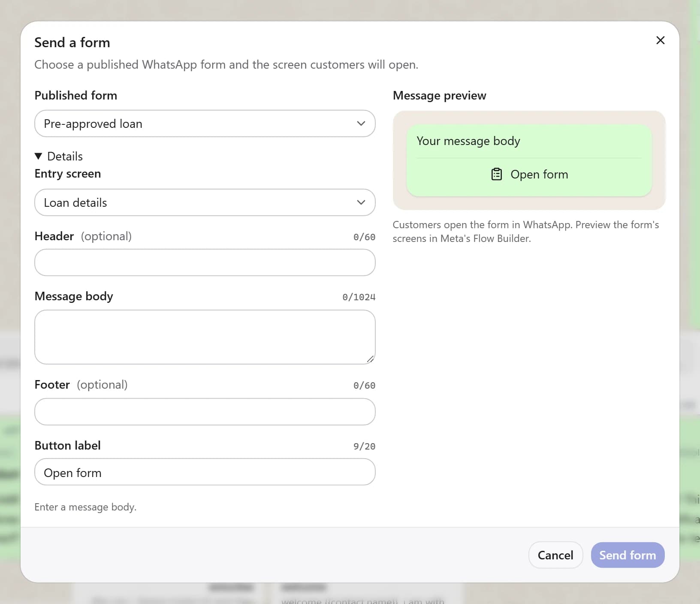Viewport: 700px width, 604px height.
Task: Click the 'Your message body' preview text
Action: [x=468, y=141]
